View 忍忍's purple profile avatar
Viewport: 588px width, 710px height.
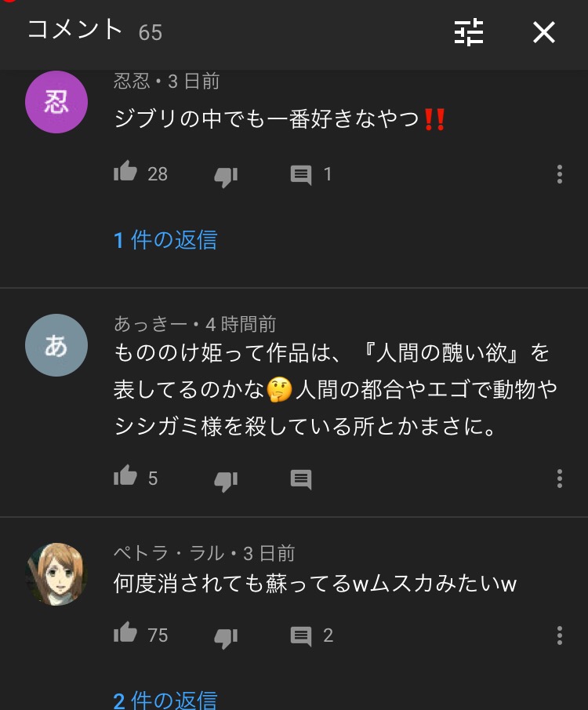coord(56,101)
